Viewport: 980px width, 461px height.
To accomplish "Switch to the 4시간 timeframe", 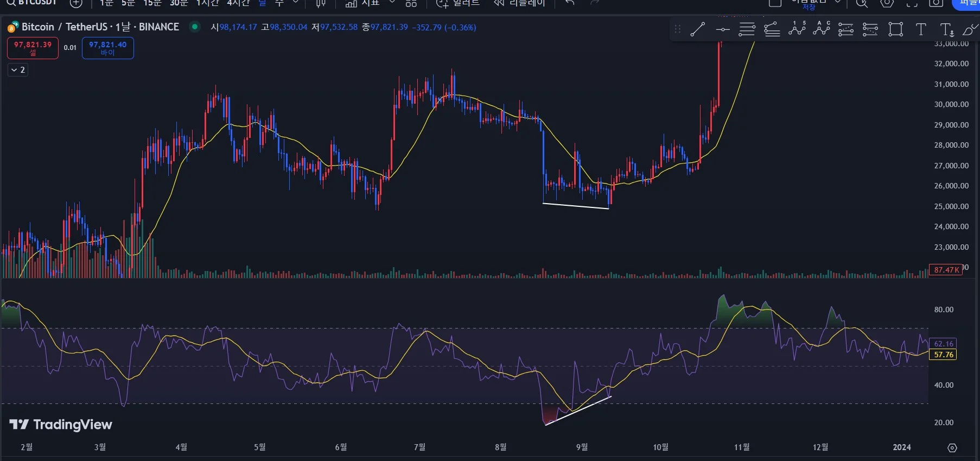I will click(238, 3).
